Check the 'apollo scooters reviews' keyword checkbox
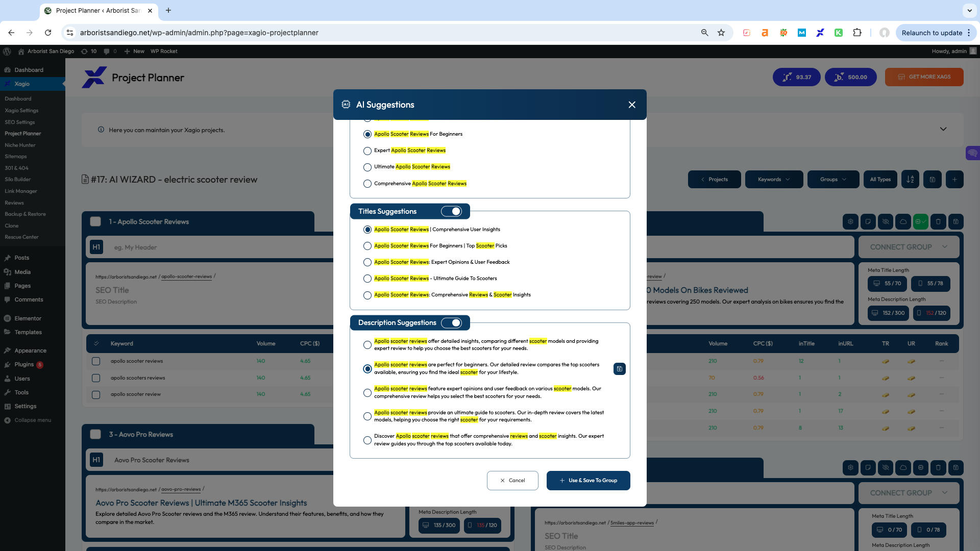This screenshot has width=980, height=551. 96,378
